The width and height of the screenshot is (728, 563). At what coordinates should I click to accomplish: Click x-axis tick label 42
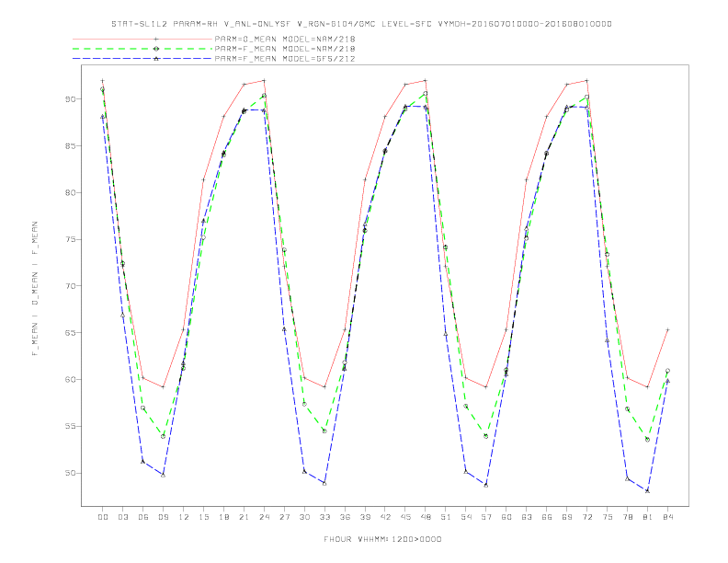(385, 517)
